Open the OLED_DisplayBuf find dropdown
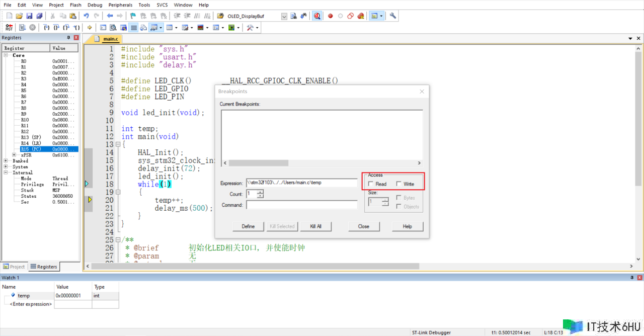The width and height of the screenshot is (644, 336). click(x=284, y=16)
